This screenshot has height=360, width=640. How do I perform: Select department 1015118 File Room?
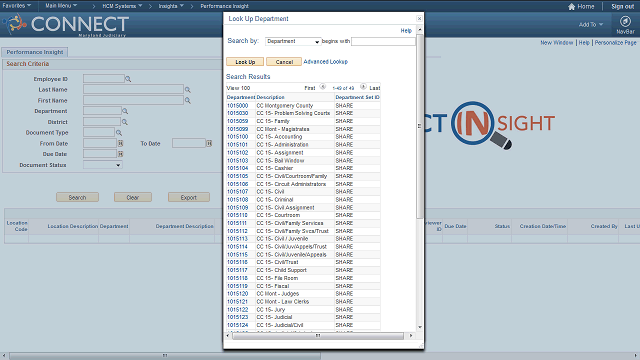(237, 278)
